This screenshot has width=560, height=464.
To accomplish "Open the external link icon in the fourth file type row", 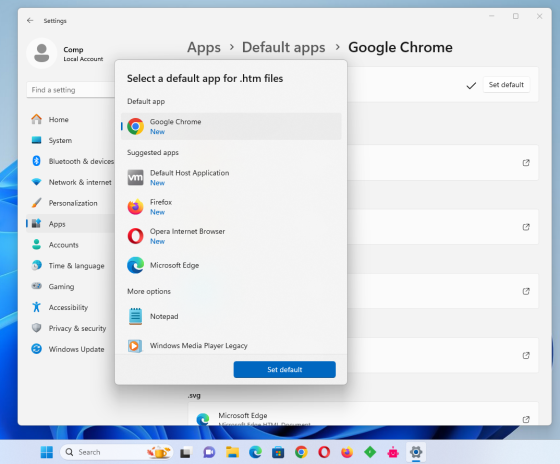I will click(526, 355).
